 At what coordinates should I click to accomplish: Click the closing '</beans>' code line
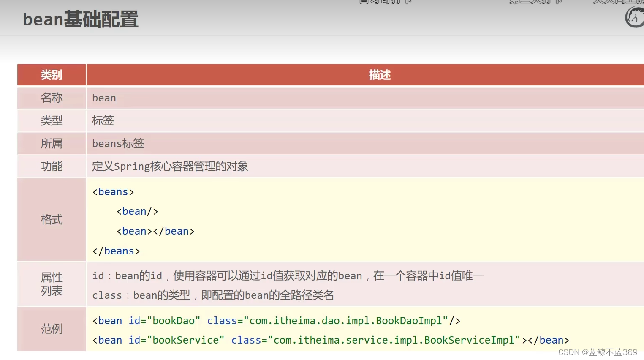[x=116, y=251]
